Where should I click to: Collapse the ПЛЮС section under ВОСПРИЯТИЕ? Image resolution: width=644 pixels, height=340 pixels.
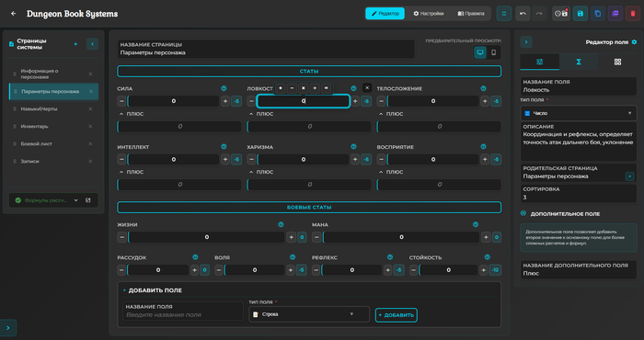tap(381, 172)
